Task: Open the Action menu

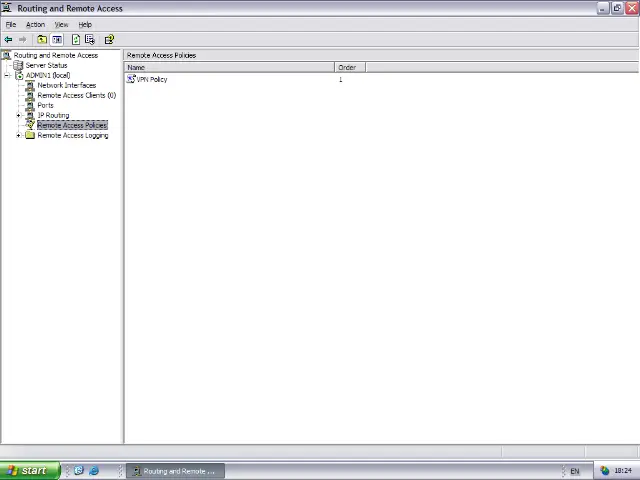Action: (35, 24)
